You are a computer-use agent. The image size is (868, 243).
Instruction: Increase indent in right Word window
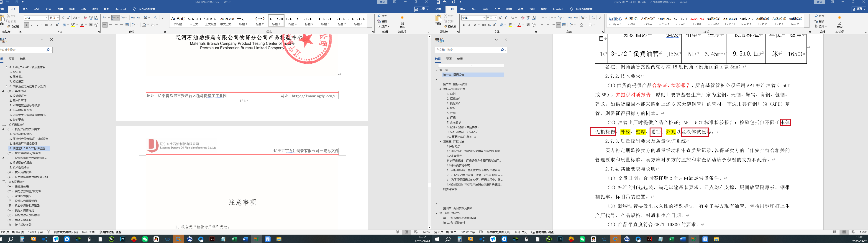click(576, 18)
